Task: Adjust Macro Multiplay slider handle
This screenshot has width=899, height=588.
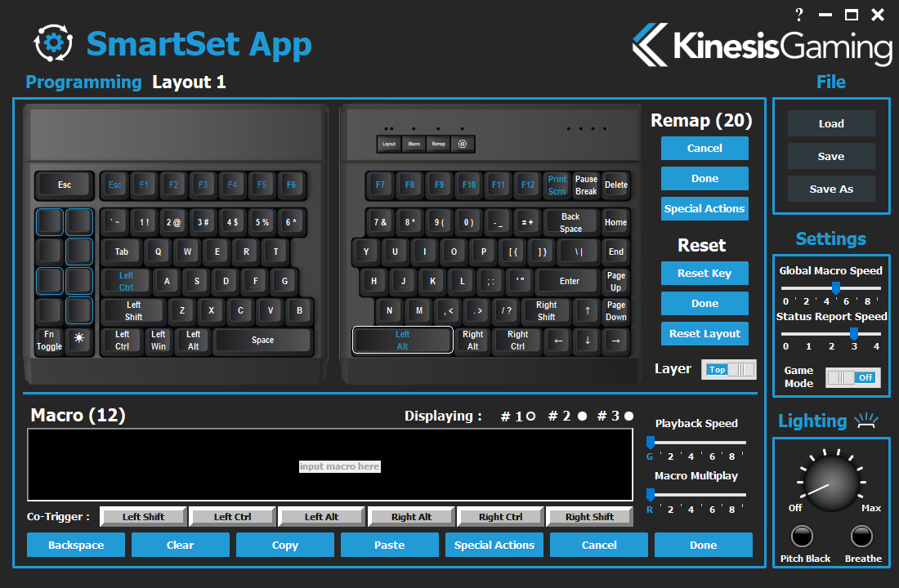Action: tap(651, 495)
